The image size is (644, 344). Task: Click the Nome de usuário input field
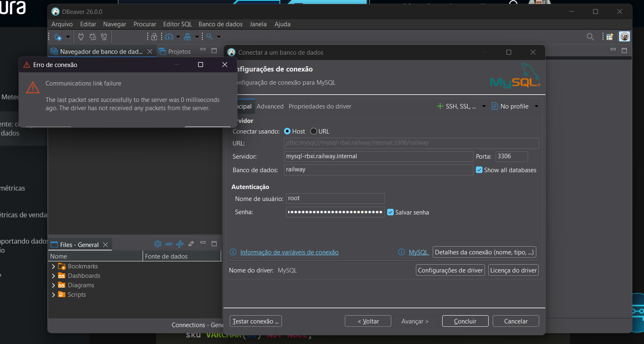click(x=335, y=199)
